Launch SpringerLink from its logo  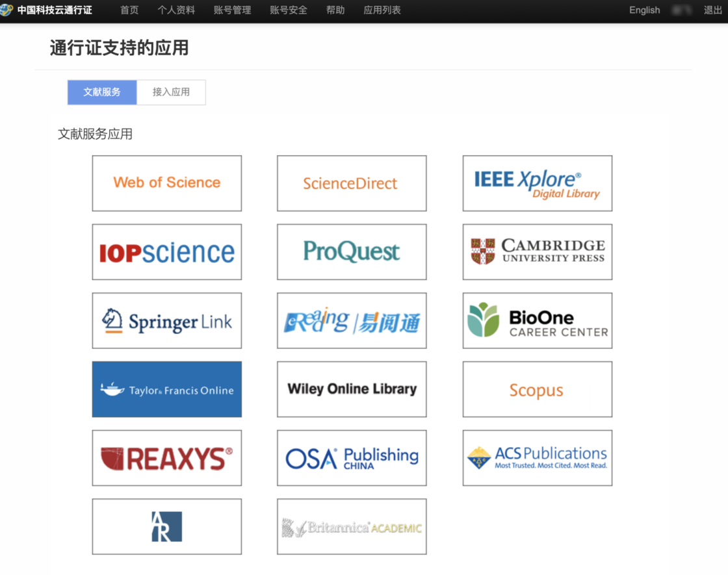click(x=166, y=321)
